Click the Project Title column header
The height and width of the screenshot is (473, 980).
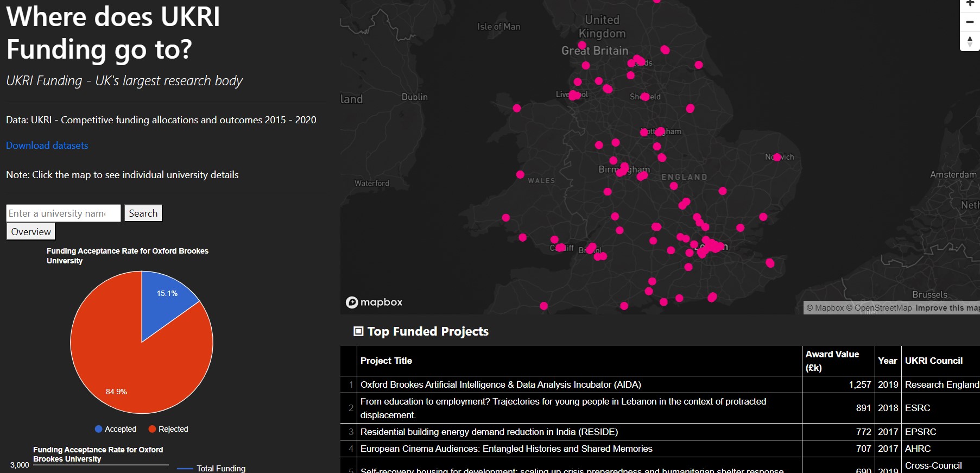[x=579, y=361]
